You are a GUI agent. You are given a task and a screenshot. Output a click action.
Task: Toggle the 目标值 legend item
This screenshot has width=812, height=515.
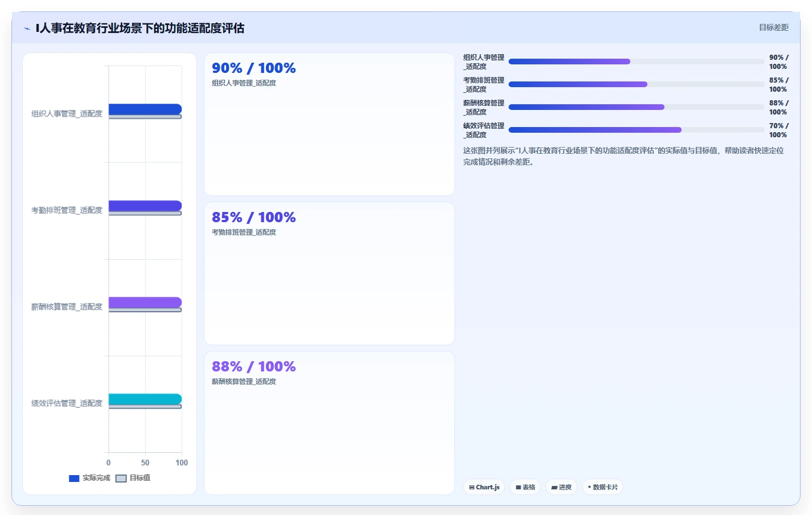pos(133,478)
